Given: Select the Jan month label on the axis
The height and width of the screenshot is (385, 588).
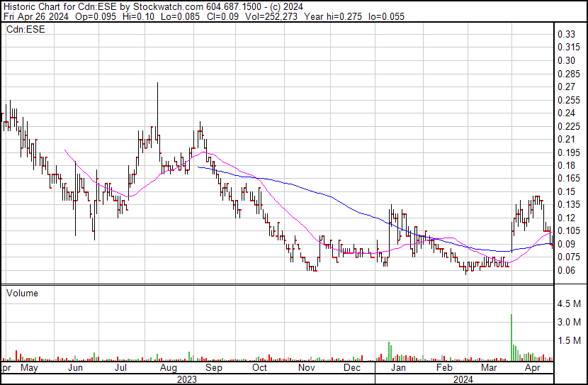Looking at the screenshot, I should 397,368.
